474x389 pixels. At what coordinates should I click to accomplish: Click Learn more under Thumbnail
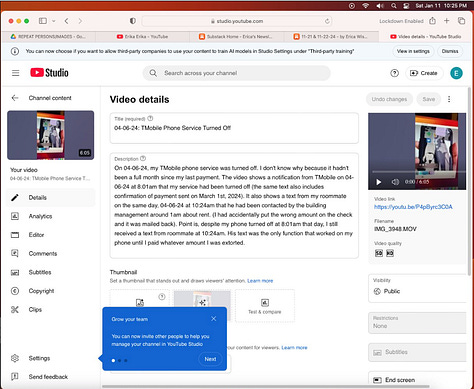click(260, 281)
